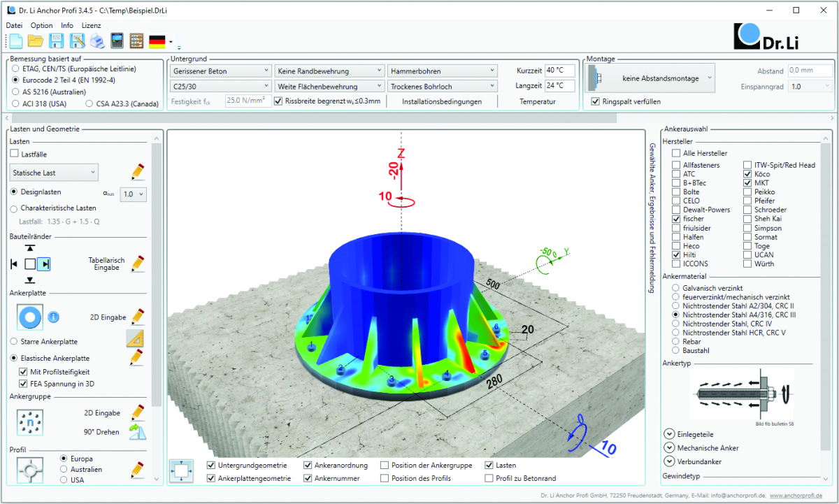Click the Save As floppy-with-pencil icon
Viewport: 839px width, 504px height.
[77, 41]
